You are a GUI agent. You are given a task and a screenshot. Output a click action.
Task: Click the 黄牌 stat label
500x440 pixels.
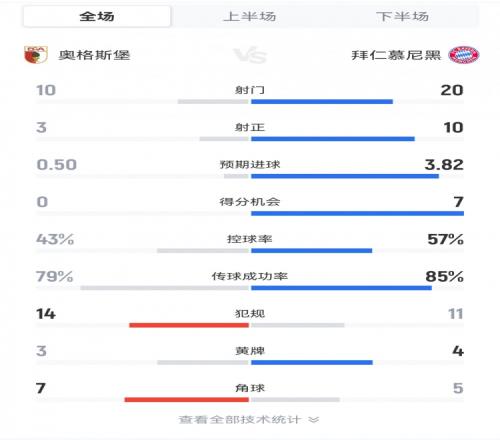tap(250, 351)
